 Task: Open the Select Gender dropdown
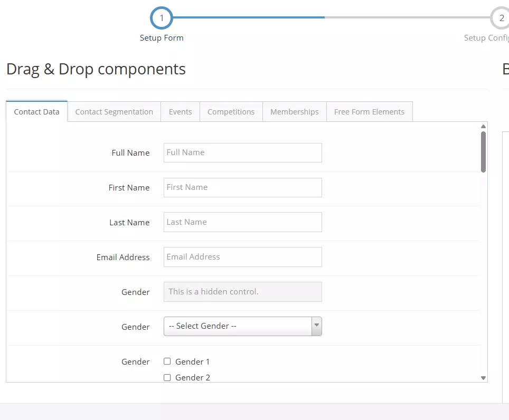point(238,326)
